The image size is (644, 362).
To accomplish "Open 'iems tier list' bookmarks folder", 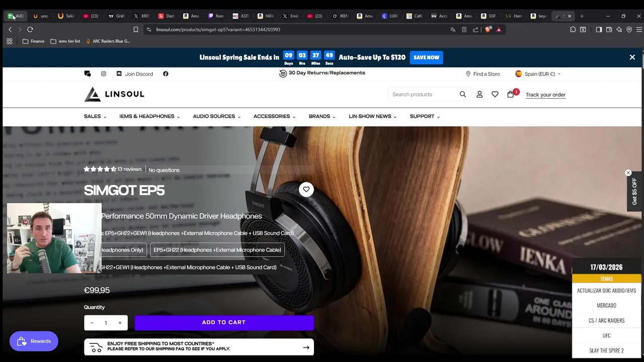I will click(x=65, y=41).
